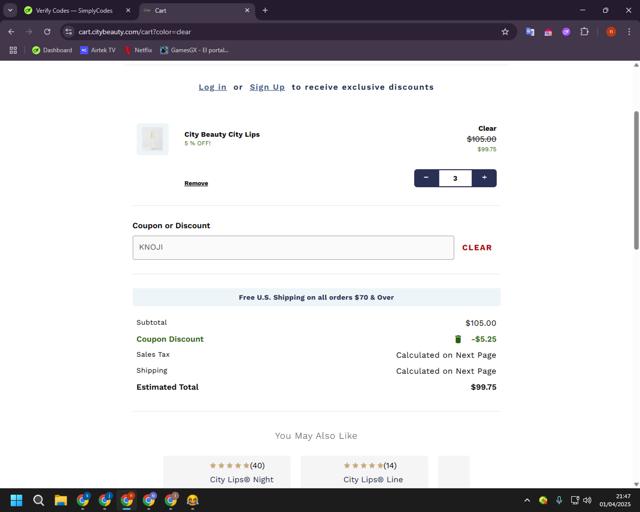Reload the cart page
The image size is (640, 512).
(x=47, y=32)
